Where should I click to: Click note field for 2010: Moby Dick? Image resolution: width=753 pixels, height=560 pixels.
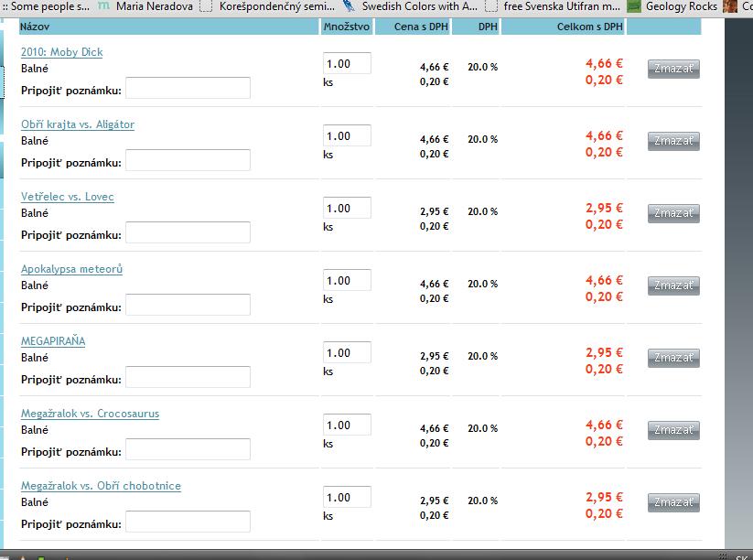[x=188, y=88]
